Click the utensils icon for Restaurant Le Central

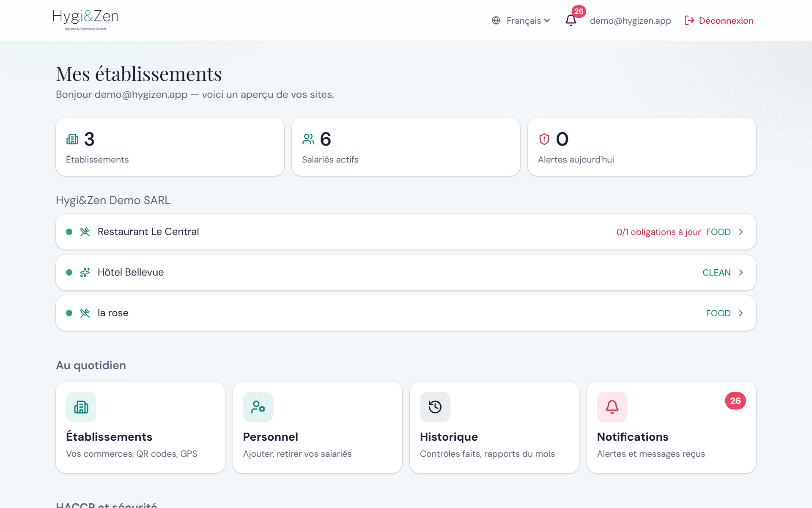pos(85,232)
